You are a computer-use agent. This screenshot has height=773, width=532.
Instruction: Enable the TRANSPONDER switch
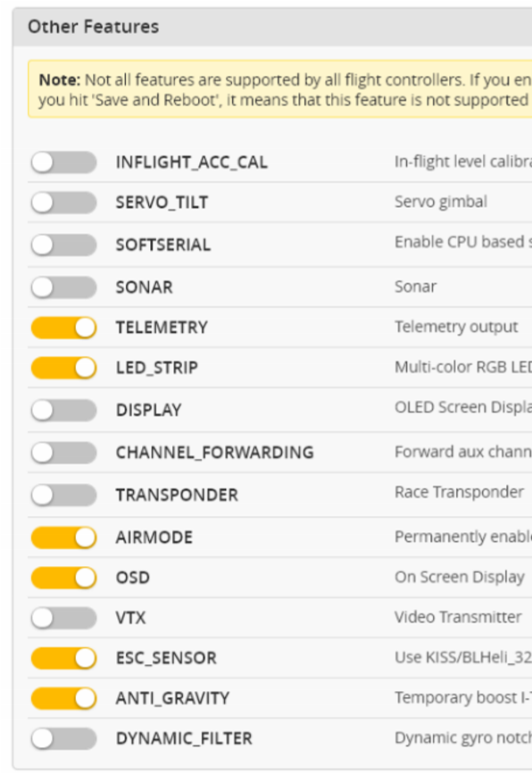click(x=63, y=495)
